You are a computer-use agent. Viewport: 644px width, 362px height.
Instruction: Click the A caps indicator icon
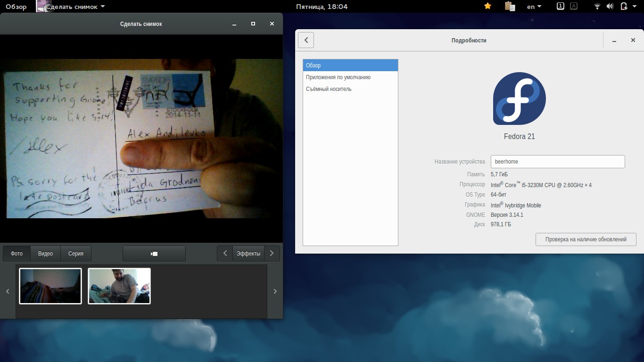(x=574, y=6)
